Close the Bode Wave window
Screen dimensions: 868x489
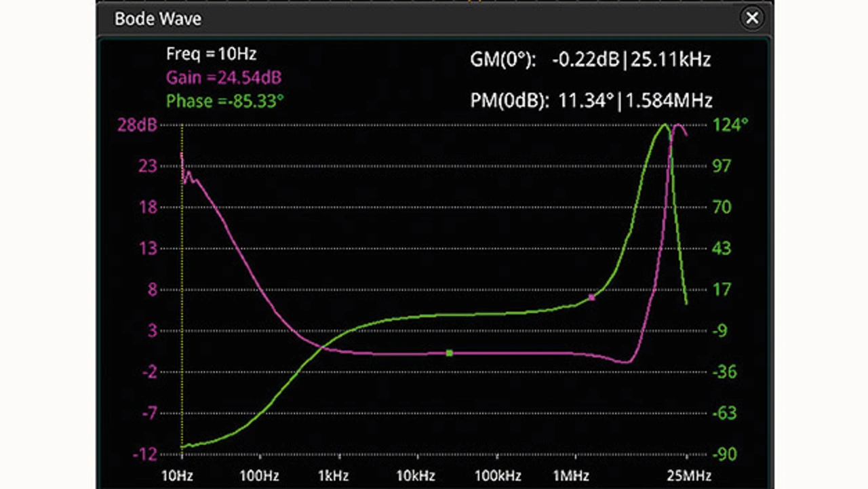752,18
